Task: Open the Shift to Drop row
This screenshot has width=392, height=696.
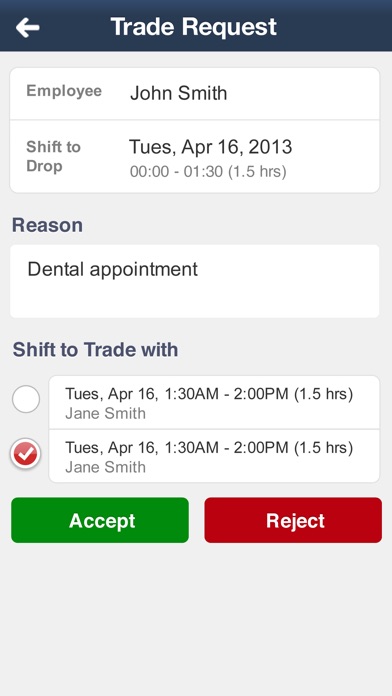Action: pyautogui.click(x=194, y=156)
